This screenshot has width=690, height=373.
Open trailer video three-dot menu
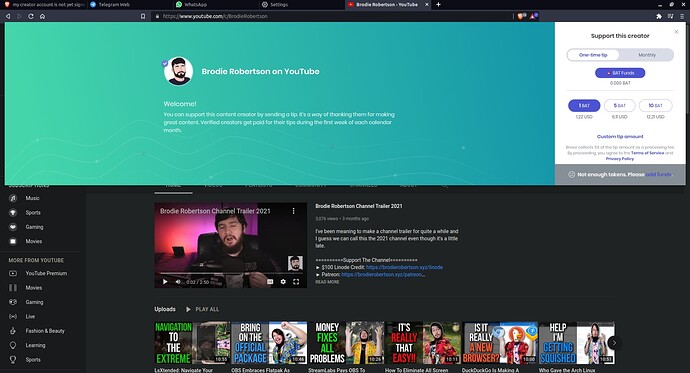[x=294, y=211]
